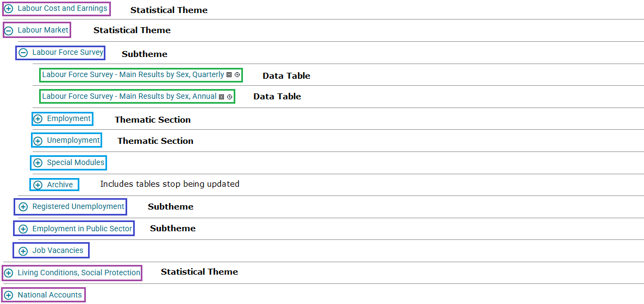Expand the Unemployment section plus icon
644x304 pixels.
[x=38, y=141]
